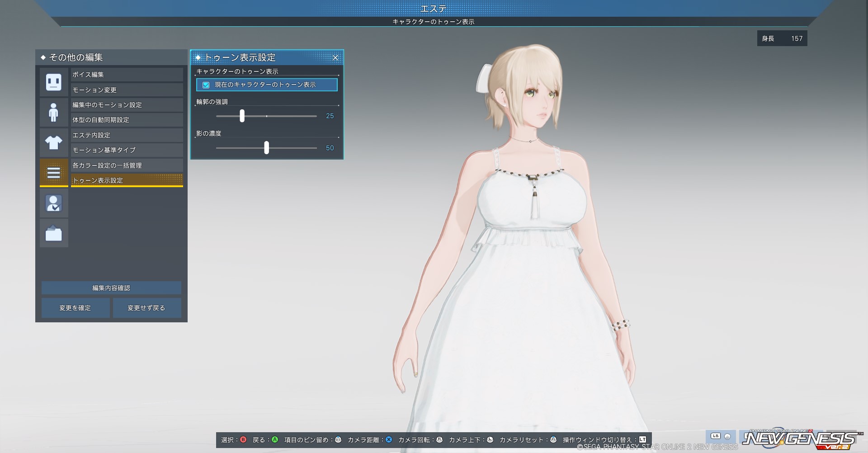Select モーション基準タイプ
868x453 pixels.
(127, 150)
